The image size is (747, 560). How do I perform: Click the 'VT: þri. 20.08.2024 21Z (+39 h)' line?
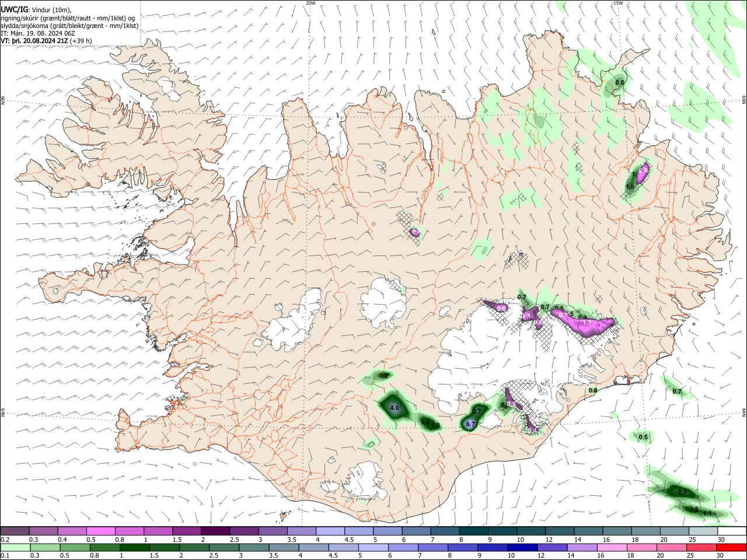point(46,41)
